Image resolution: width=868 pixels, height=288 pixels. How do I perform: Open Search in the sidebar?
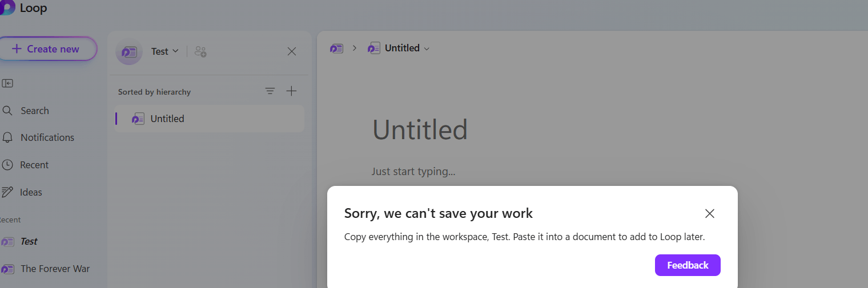tap(26, 111)
